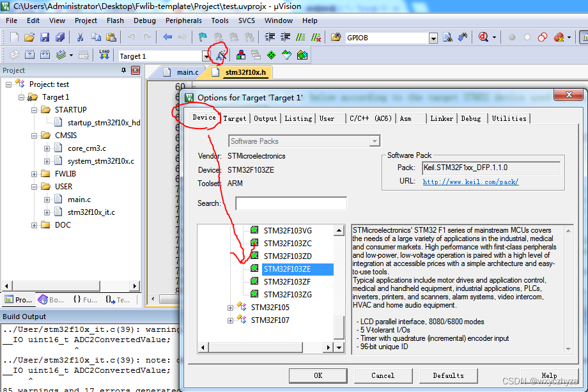Click the Copy toolbar icon
The width and height of the screenshot is (588, 392).
pos(96,37)
